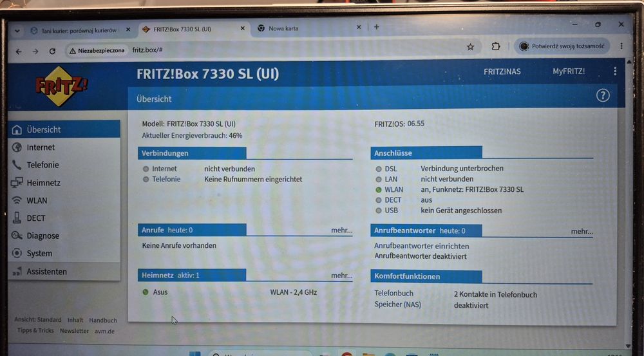Click the cordless phone icon beside DECT
The height and width of the screenshot is (356, 644).
pyautogui.click(x=17, y=218)
